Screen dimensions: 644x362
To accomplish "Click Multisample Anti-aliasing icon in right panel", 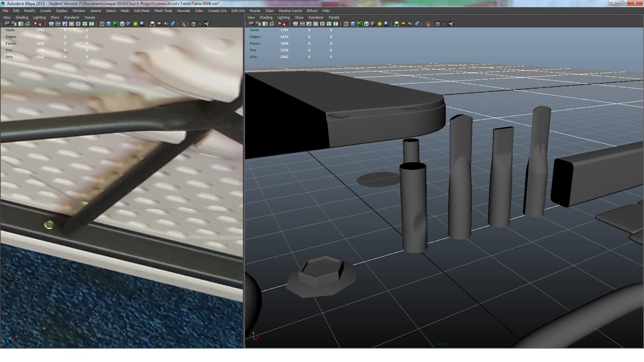I will 410,24.
